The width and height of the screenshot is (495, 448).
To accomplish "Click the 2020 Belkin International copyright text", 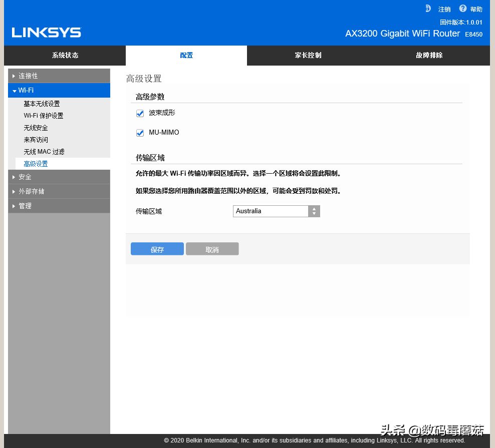I will 315,440.
